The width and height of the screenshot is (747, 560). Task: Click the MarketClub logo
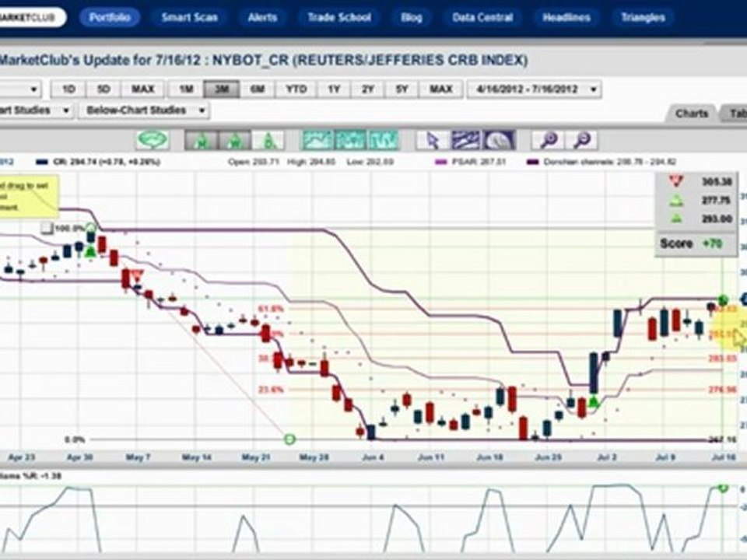(x=33, y=18)
